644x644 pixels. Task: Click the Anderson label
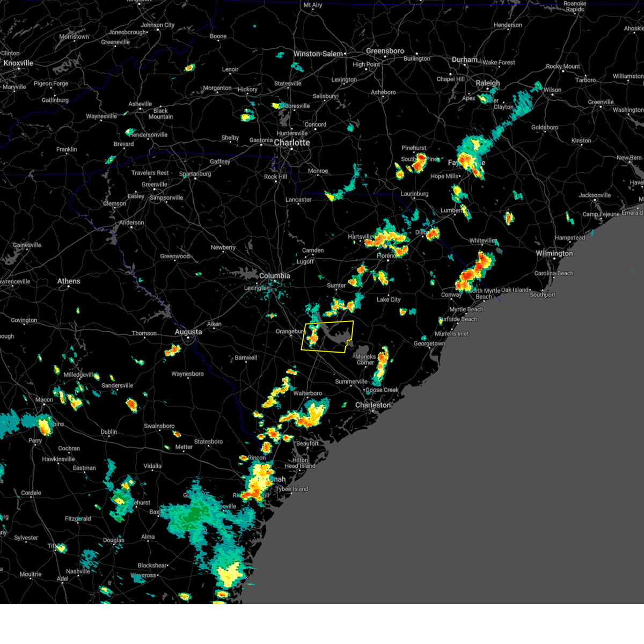(131, 223)
